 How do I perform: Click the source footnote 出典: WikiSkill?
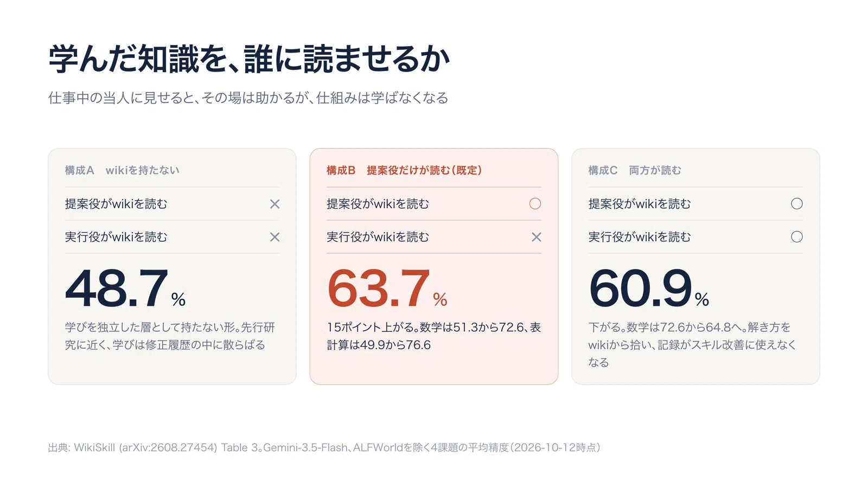[x=324, y=448]
